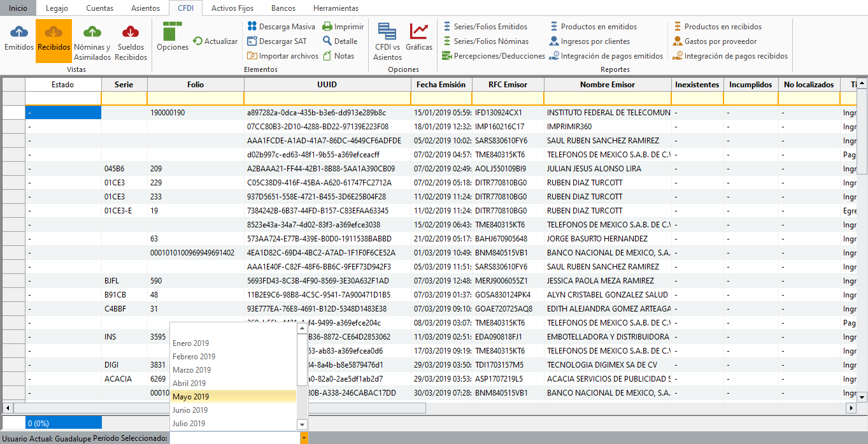Choose Febrero 2019 from dropdown list

(x=194, y=357)
